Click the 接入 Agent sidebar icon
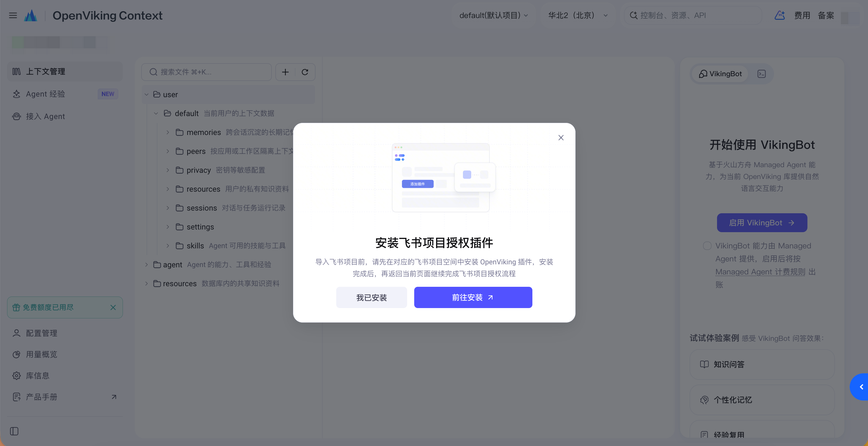868x446 pixels. coord(16,116)
